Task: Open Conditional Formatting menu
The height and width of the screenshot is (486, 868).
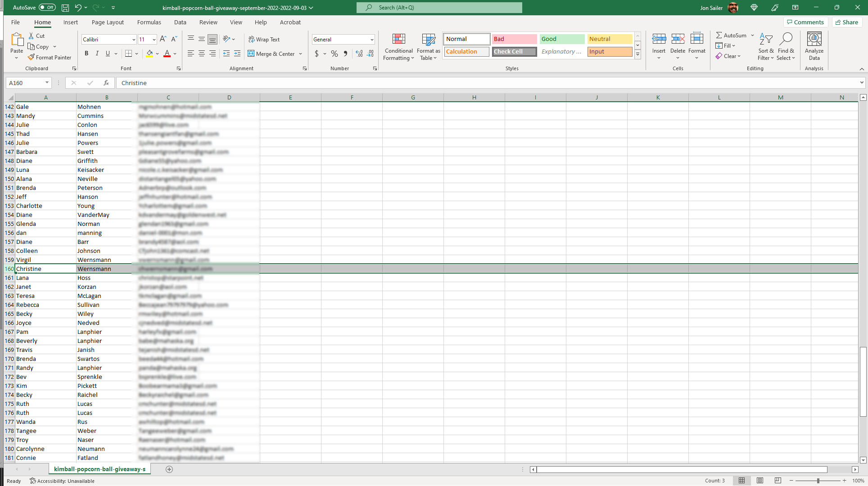Action: click(398, 47)
